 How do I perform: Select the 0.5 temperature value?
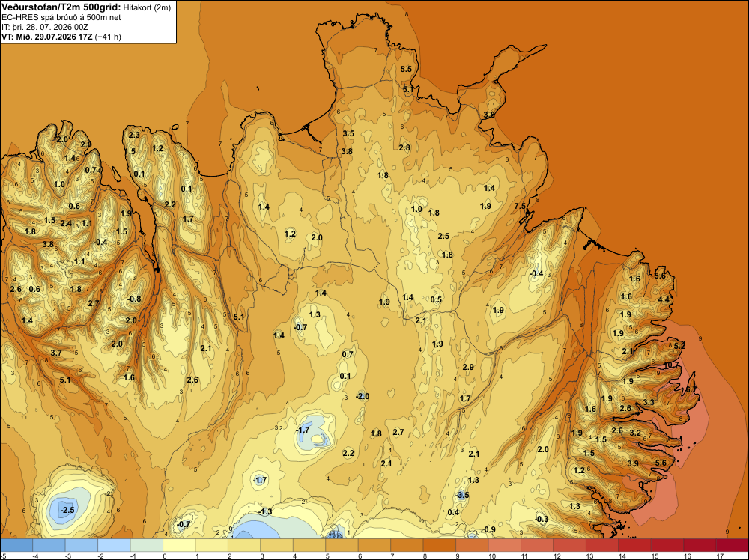(x=436, y=299)
